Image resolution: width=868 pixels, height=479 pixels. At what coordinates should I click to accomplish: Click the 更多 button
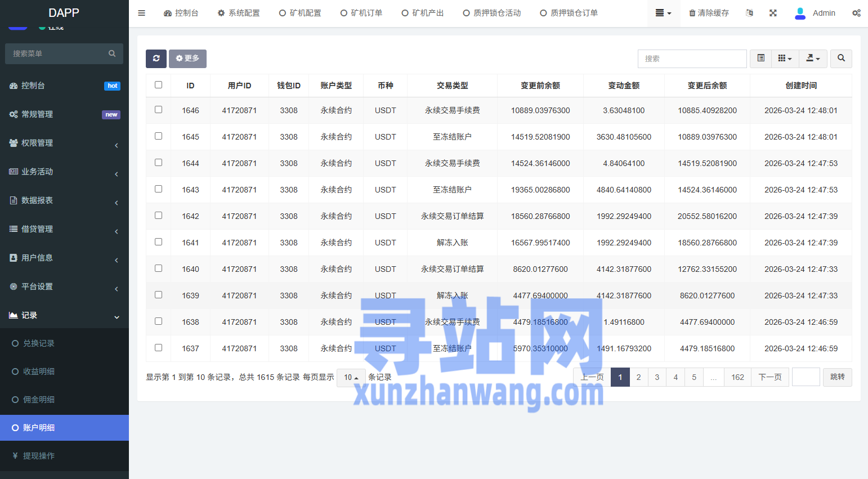(187, 59)
